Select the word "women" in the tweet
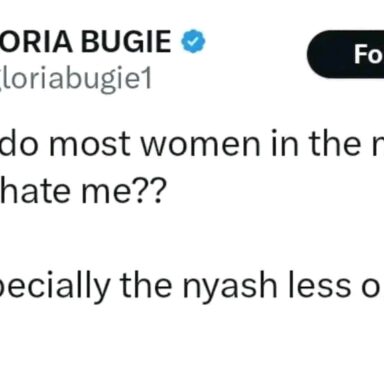The width and height of the screenshot is (384, 384). tap(200, 144)
